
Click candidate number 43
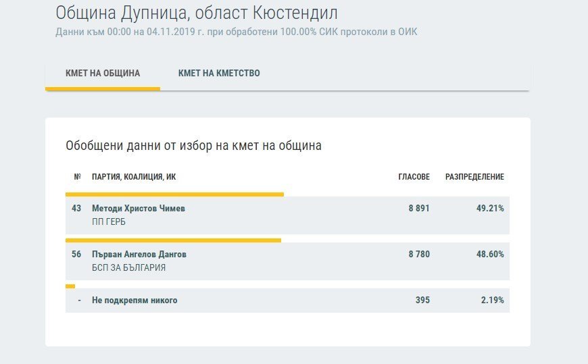(76, 209)
